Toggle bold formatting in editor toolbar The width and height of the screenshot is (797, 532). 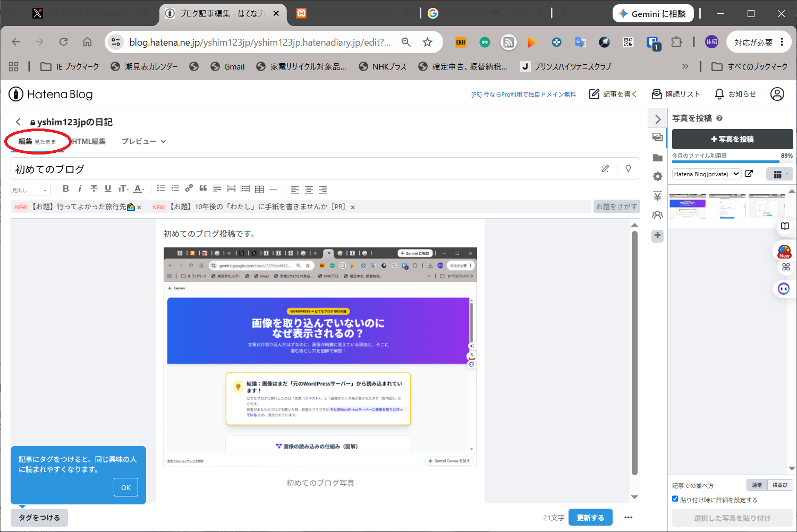point(66,188)
